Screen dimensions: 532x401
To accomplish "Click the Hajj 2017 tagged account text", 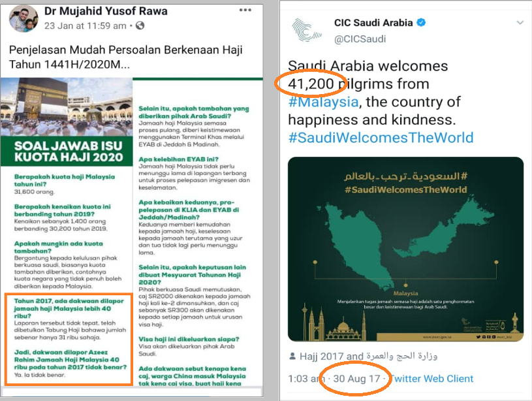I will click(368, 356).
